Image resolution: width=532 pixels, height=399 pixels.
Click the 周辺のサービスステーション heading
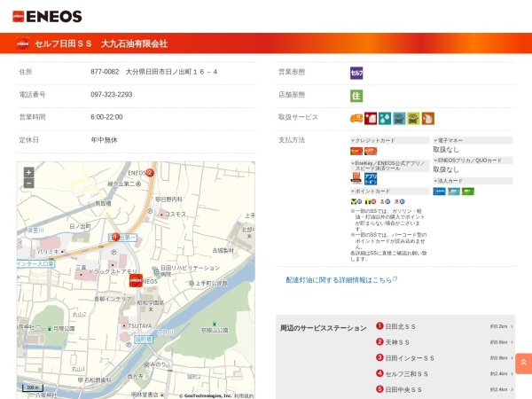pyautogui.click(x=323, y=328)
